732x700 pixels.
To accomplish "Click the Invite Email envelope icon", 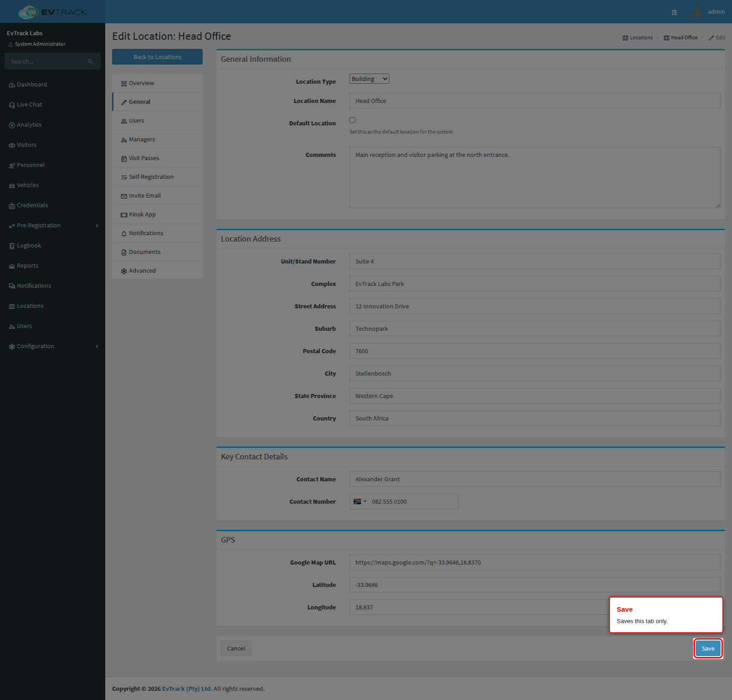I will click(x=124, y=196).
